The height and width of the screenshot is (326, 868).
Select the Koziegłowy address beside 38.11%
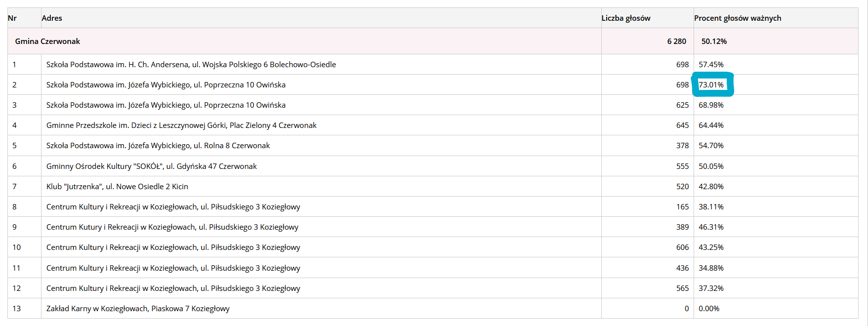173,207
